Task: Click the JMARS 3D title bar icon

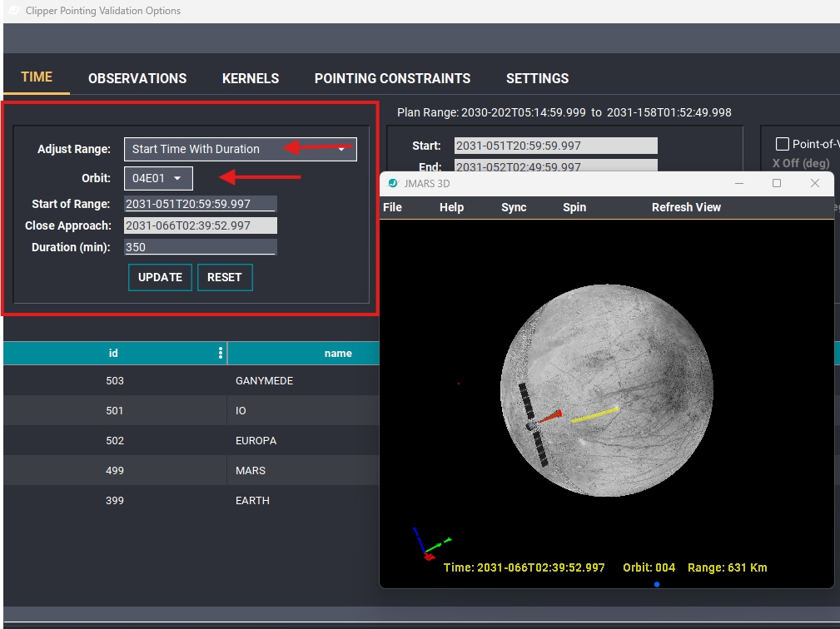Action: (x=393, y=183)
